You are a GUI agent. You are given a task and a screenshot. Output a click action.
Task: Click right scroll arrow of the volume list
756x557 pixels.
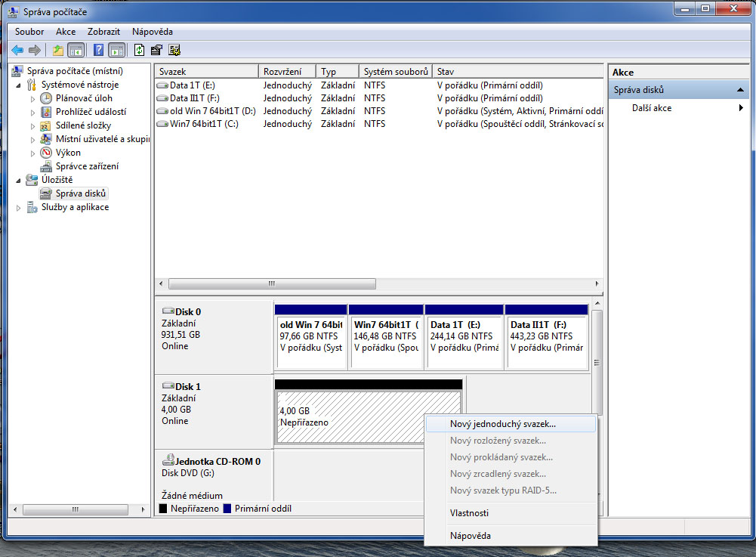[x=597, y=284]
